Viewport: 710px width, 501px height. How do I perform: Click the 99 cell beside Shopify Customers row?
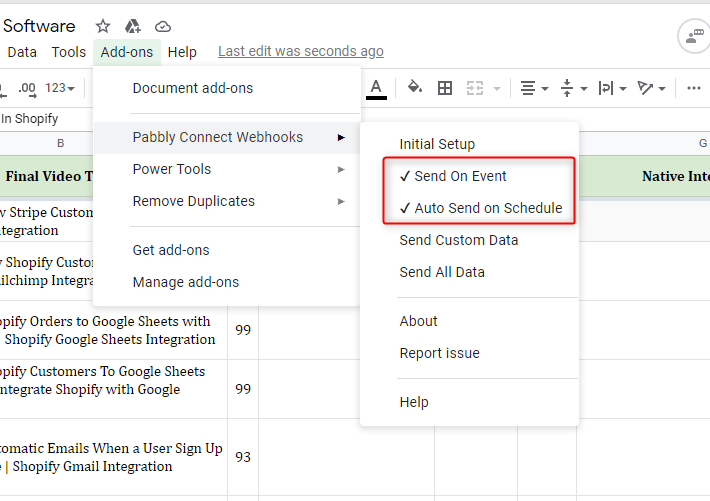coord(243,389)
